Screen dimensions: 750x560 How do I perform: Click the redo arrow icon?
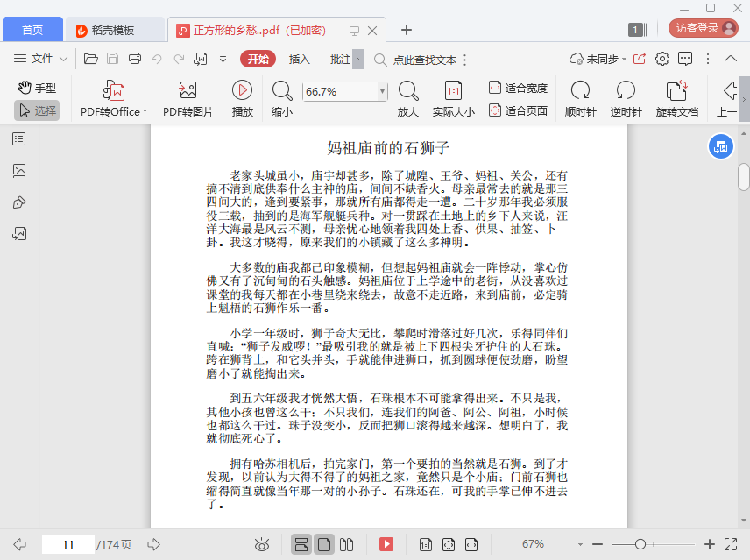pos(179,59)
